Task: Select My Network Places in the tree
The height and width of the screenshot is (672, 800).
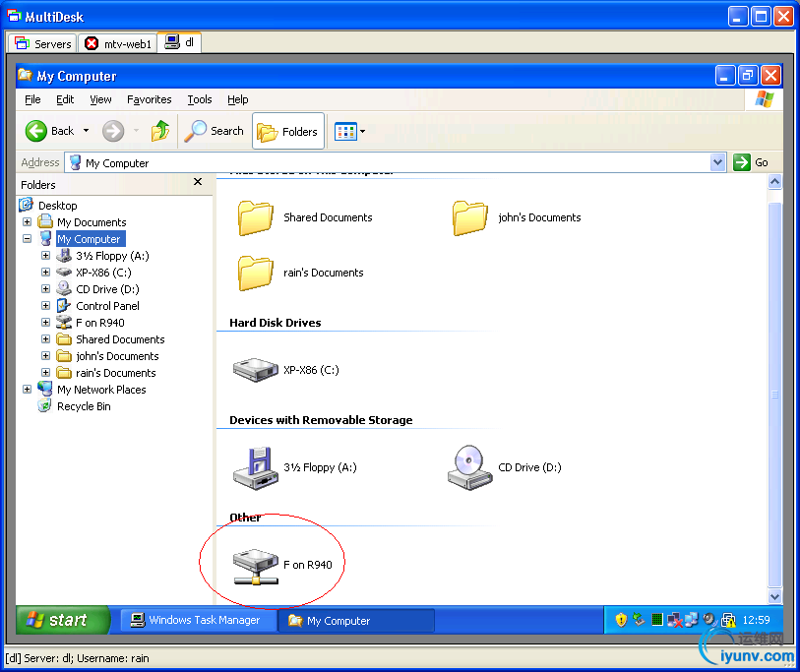Action: 101,390
